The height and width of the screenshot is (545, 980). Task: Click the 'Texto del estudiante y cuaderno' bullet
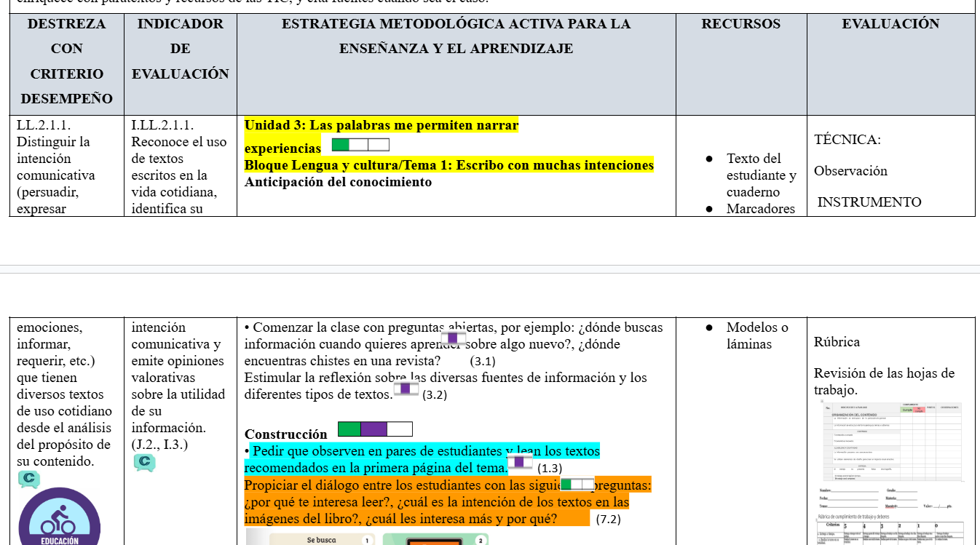762,175
